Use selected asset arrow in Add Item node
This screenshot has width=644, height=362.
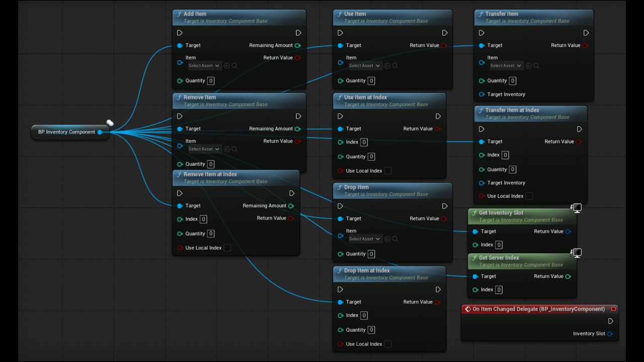pos(227,65)
